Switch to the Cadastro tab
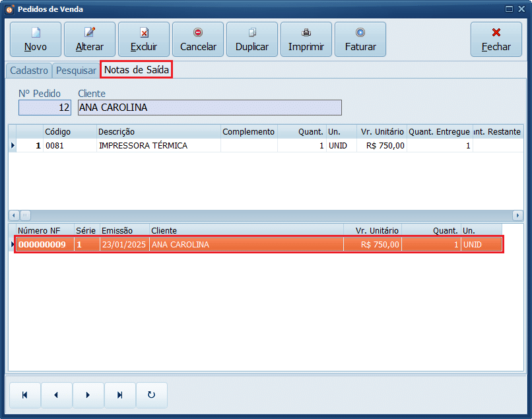This screenshot has width=532, height=419. click(x=29, y=71)
